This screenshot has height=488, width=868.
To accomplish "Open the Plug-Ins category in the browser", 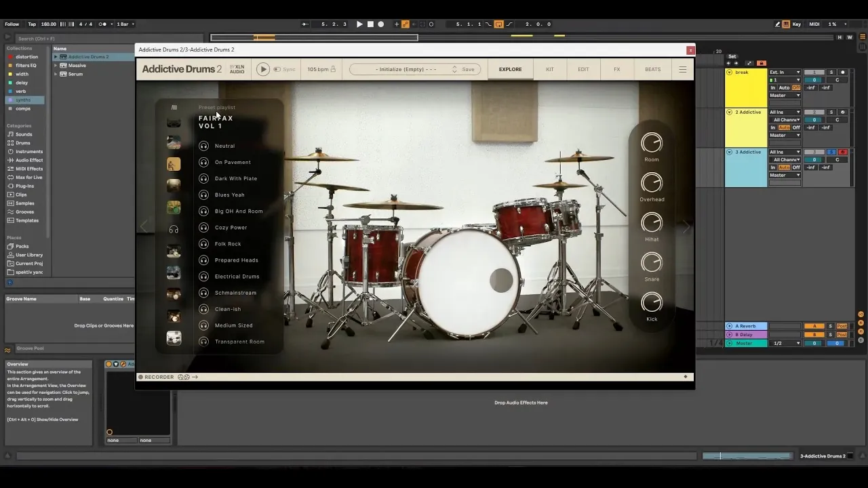I will coord(25,186).
